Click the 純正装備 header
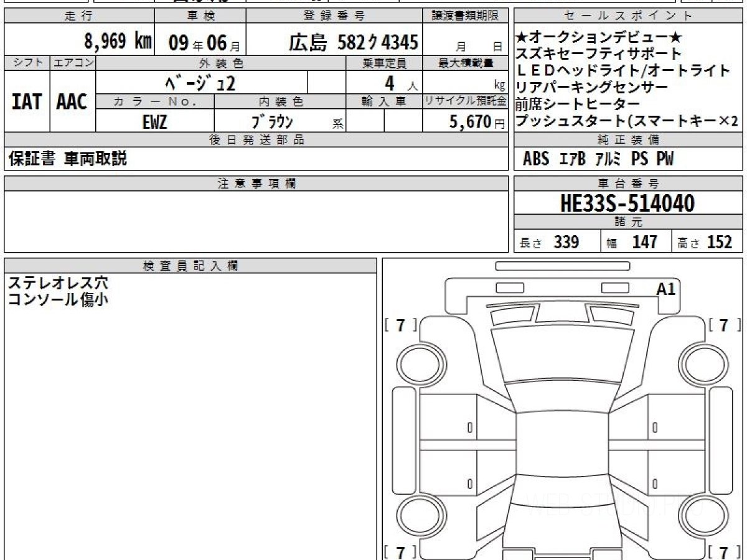 pos(629,140)
